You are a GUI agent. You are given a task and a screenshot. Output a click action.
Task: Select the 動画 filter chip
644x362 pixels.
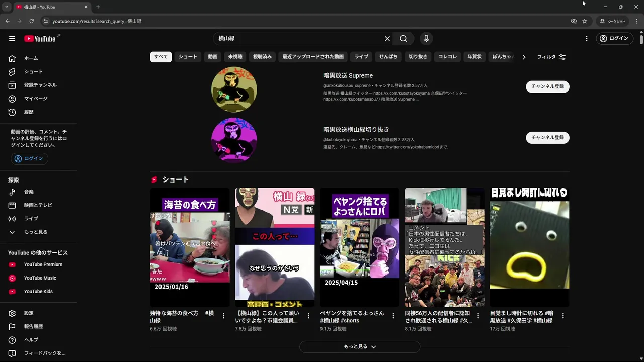pyautogui.click(x=213, y=57)
